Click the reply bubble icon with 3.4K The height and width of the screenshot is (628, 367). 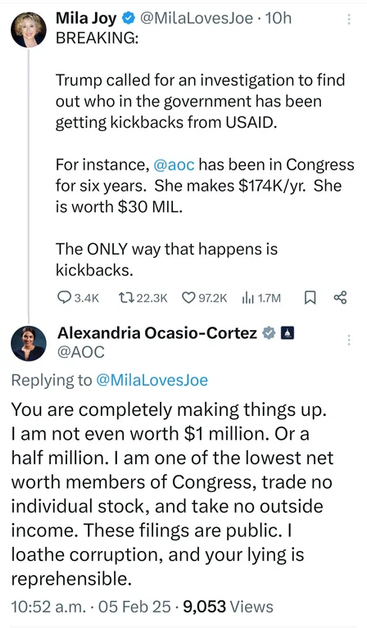[64, 297]
